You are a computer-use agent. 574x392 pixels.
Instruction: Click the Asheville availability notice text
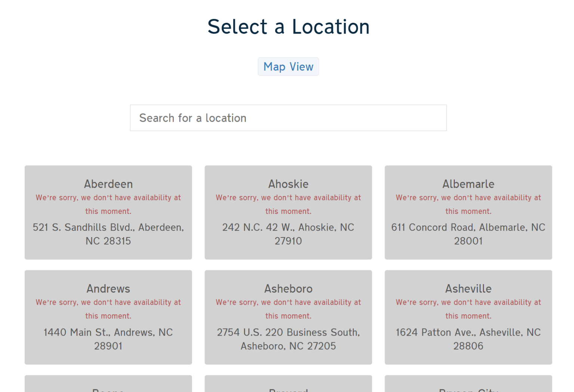pyautogui.click(x=468, y=309)
